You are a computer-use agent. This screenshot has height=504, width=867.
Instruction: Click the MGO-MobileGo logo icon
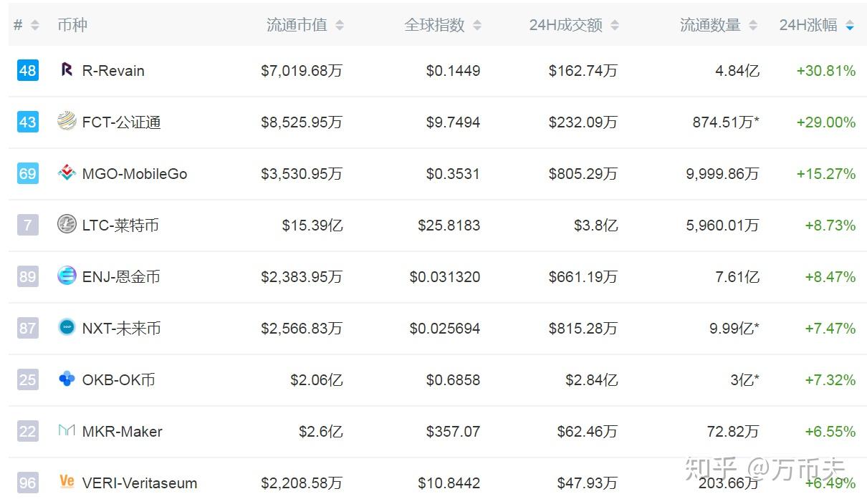point(67,173)
